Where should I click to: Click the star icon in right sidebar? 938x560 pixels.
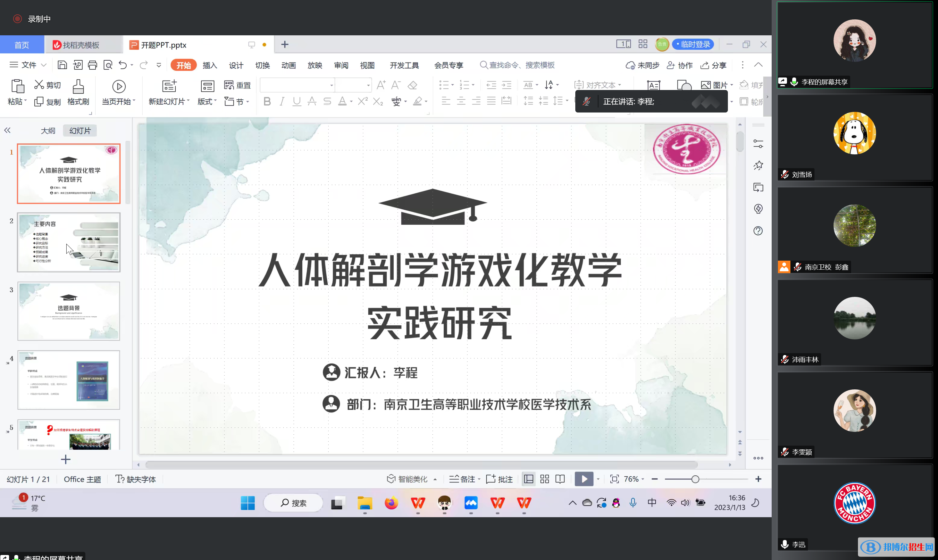pyautogui.click(x=758, y=165)
